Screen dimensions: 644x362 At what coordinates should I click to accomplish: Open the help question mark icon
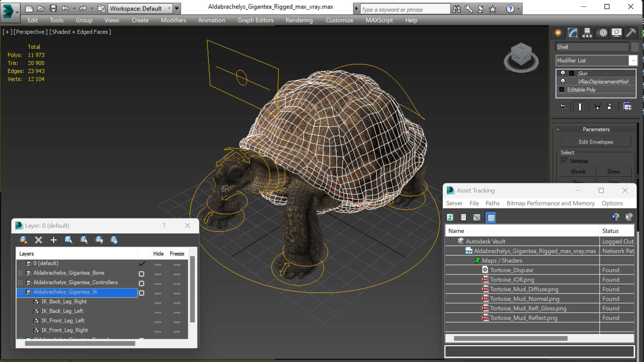511,9
